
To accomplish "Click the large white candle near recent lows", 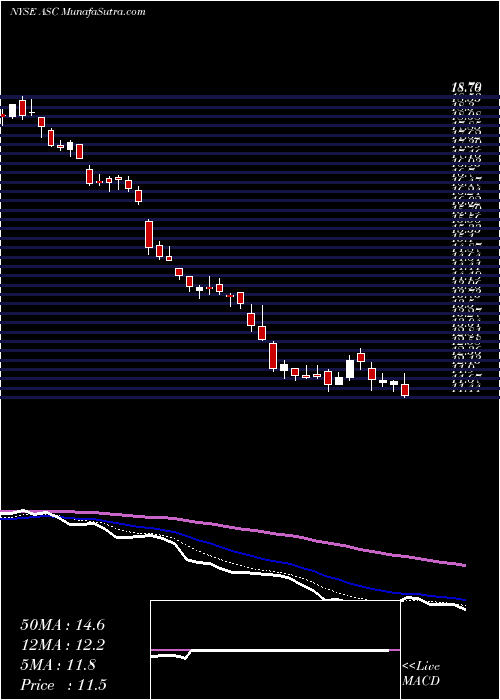I will [350, 368].
